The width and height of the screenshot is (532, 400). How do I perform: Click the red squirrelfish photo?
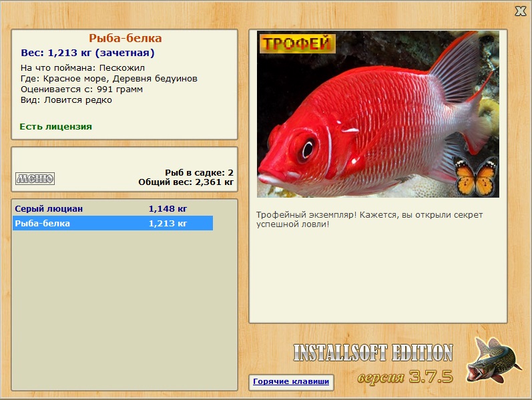(x=378, y=114)
